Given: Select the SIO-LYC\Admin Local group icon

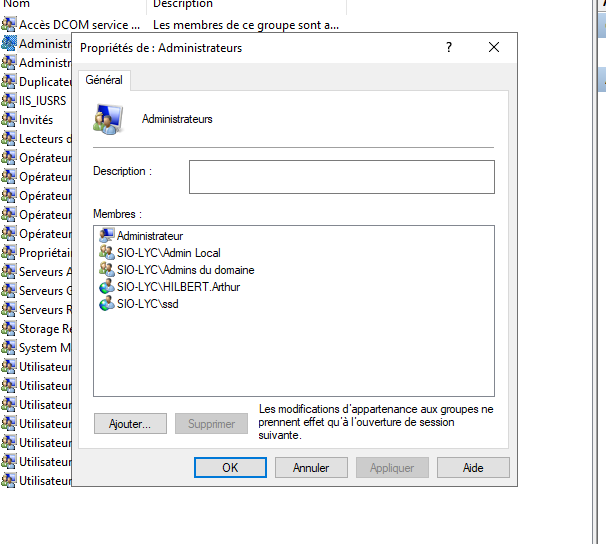Looking at the screenshot, I should pos(106,252).
